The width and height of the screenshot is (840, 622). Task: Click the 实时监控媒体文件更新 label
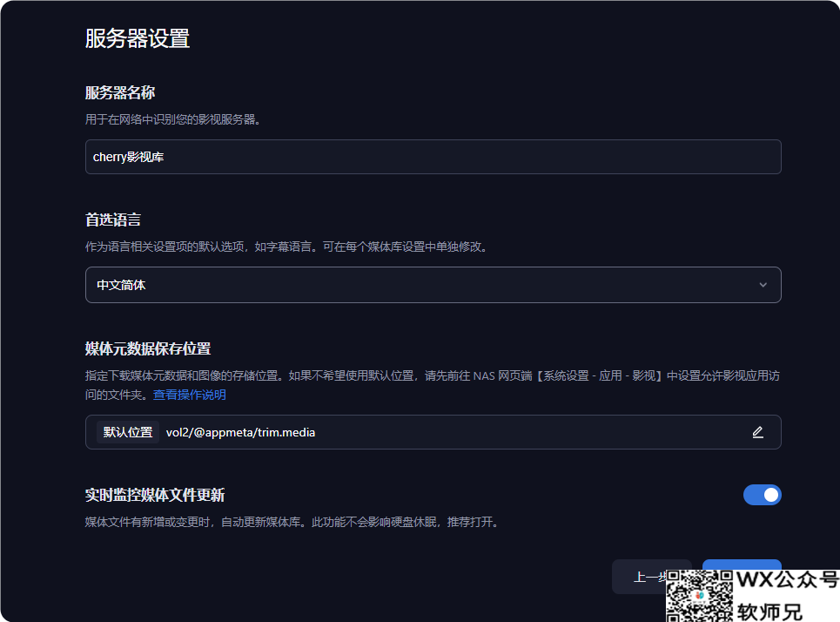(x=155, y=495)
